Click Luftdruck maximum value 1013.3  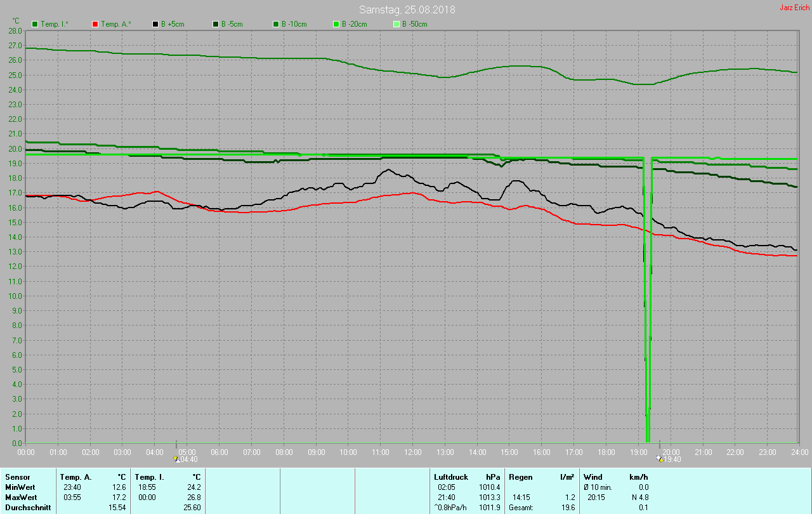point(489,497)
